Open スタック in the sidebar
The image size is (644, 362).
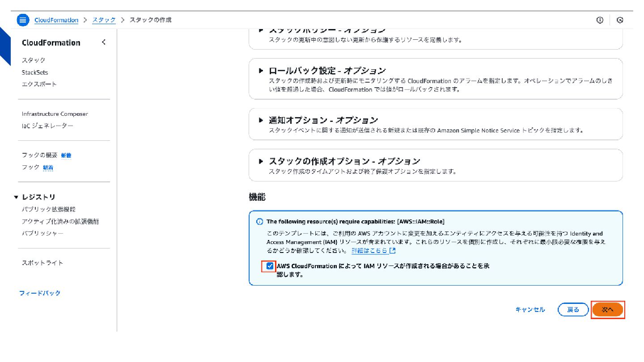click(34, 60)
